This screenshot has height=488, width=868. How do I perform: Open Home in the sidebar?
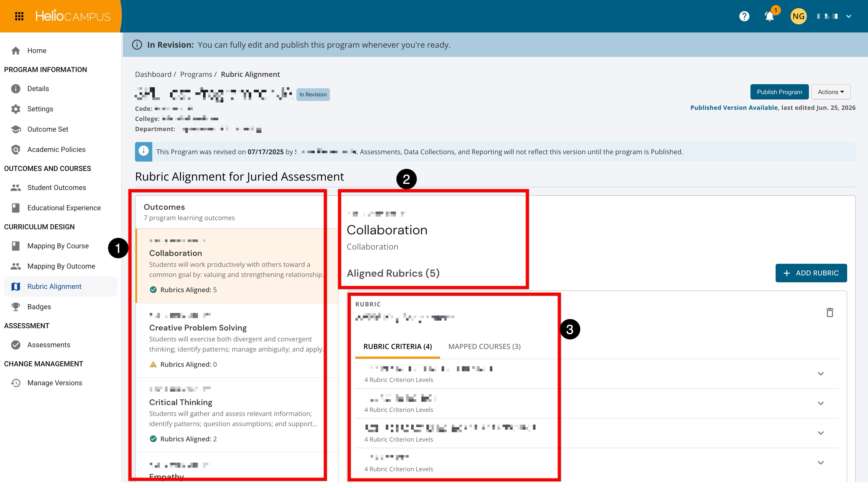pyautogui.click(x=61, y=50)
